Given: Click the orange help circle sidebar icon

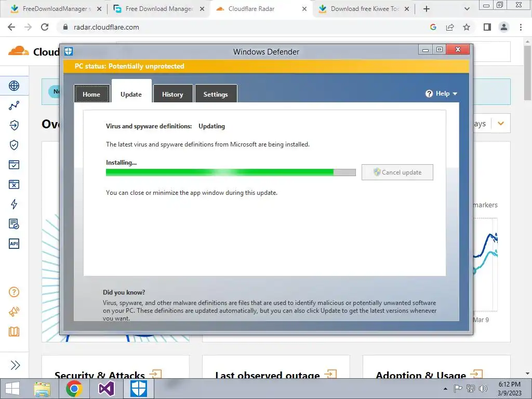Looking at the screenshot, I should (x=14, y=292).
